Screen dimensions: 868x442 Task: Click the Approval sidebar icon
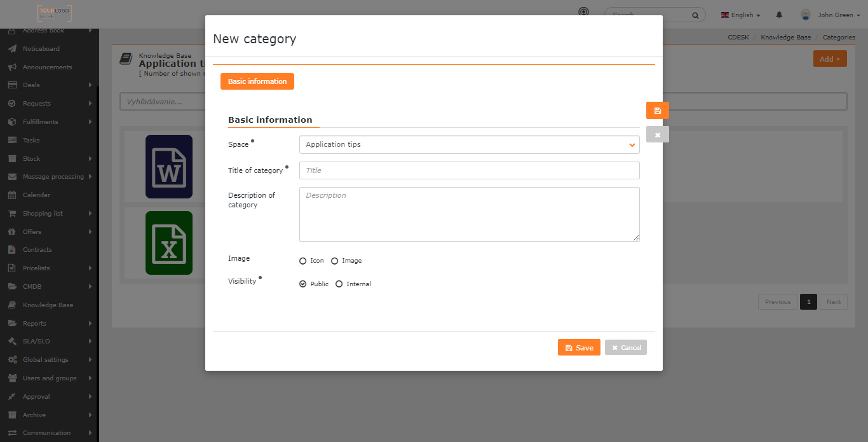[11, 396]
